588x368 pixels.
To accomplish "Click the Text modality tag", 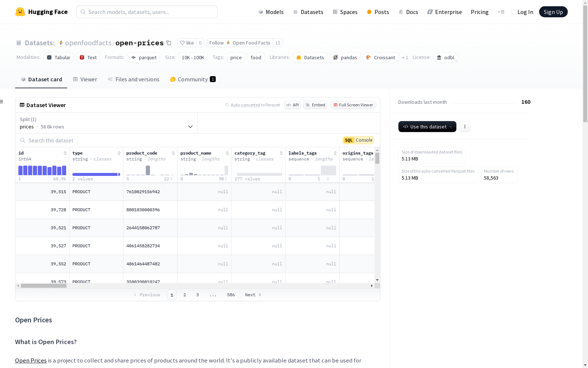I will [88, 57].
